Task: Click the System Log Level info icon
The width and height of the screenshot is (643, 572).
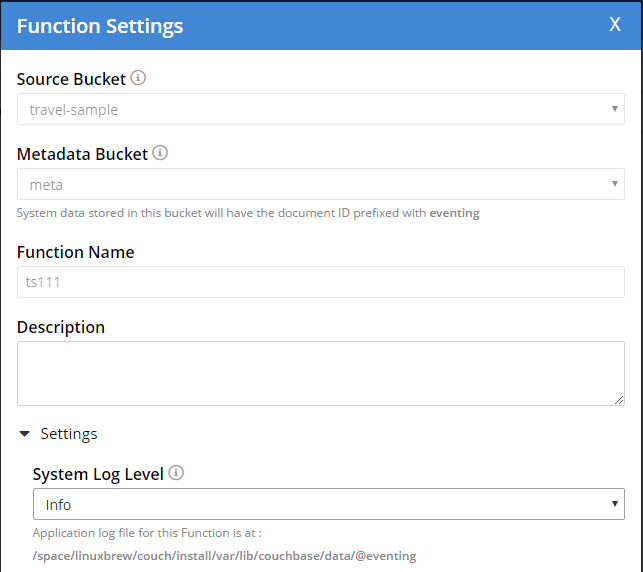Action: (176, 473)
